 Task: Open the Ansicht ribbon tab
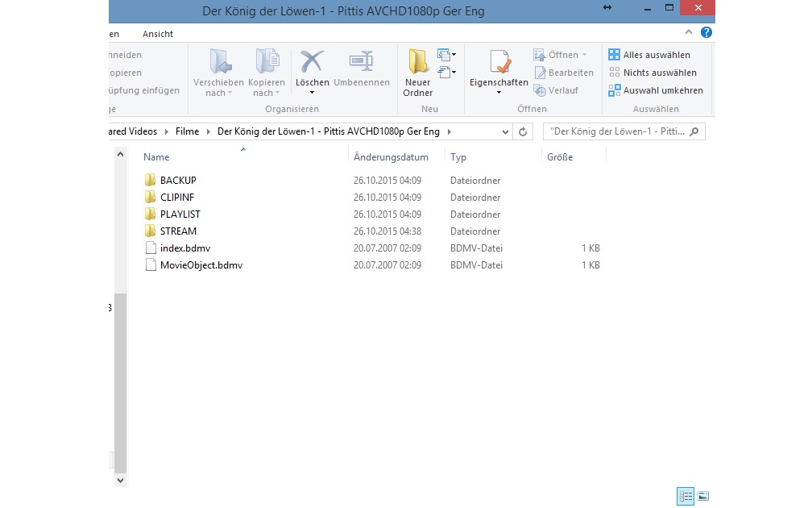click(x=157, y=34)
